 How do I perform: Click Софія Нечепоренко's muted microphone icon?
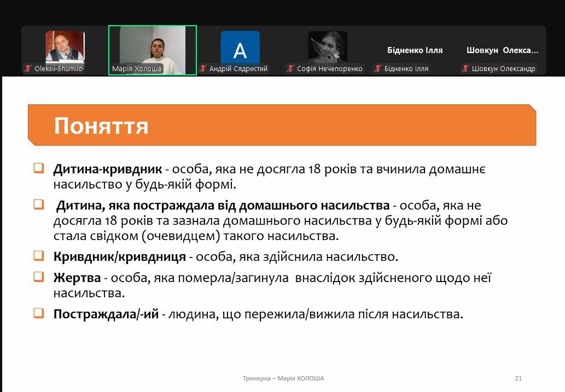pyautogui.click(x=290, y=69)
